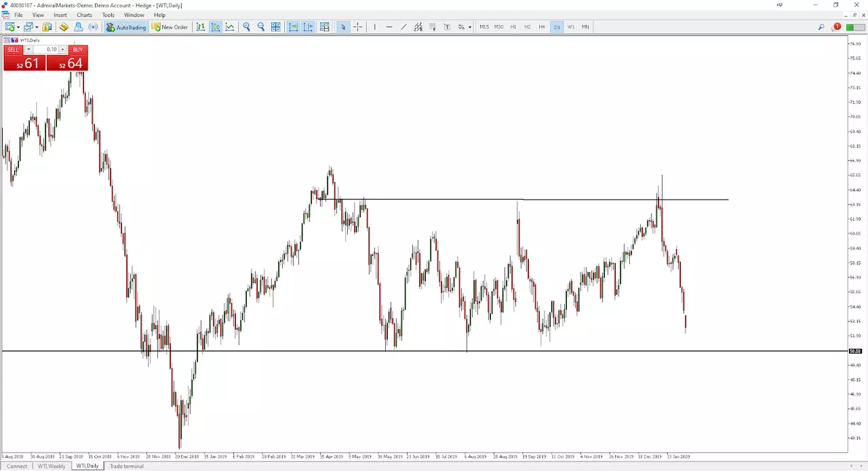This screenshot has height=471, width=868.
Task: Switch to the WTI,Weekly tab
Action: (x=52, y=466)
